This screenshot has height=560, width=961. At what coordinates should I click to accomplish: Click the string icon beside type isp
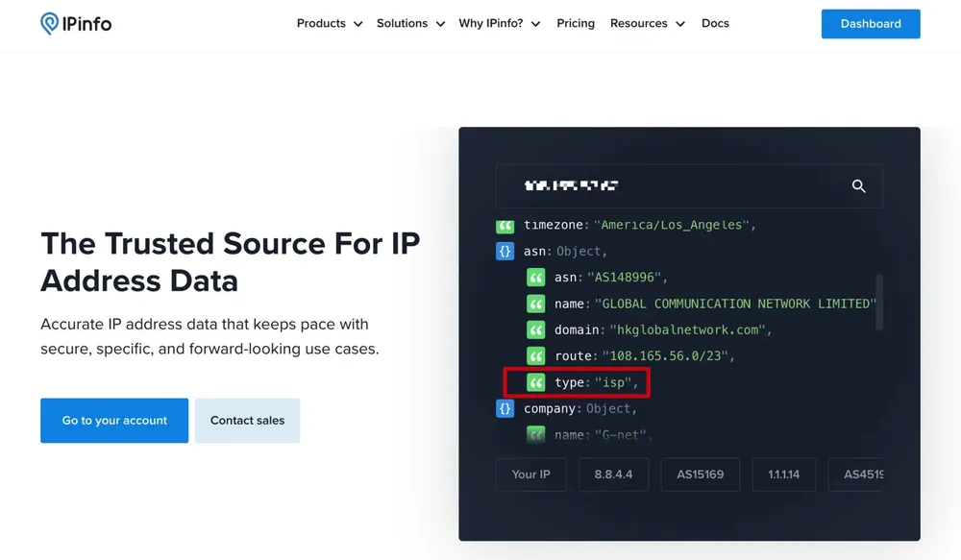coord(535,383)
